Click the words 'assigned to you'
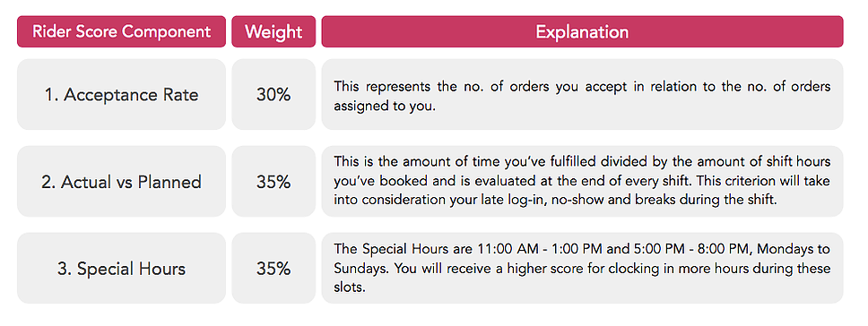Viewport: 868px width, 326px height. coord(385,107)
